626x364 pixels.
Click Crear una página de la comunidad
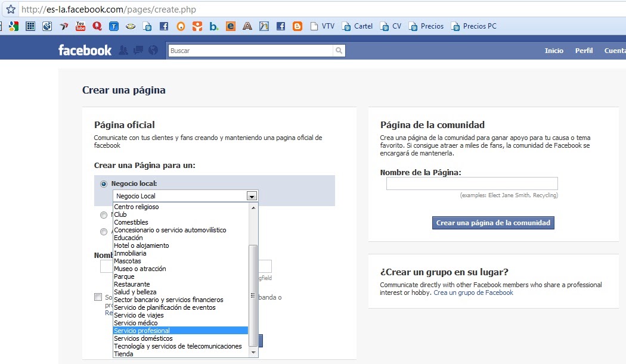[x=493, y=223]
